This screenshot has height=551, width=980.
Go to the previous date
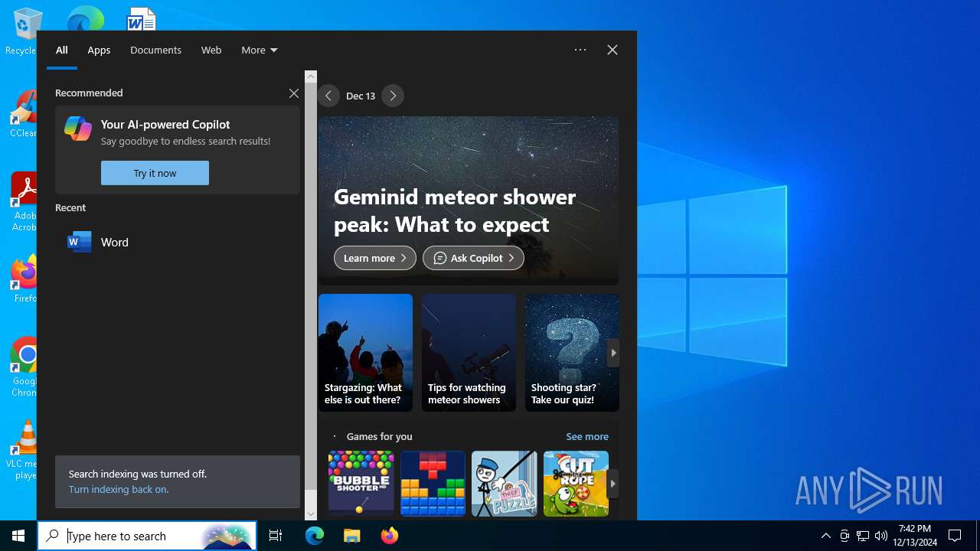tap(328, 96)
